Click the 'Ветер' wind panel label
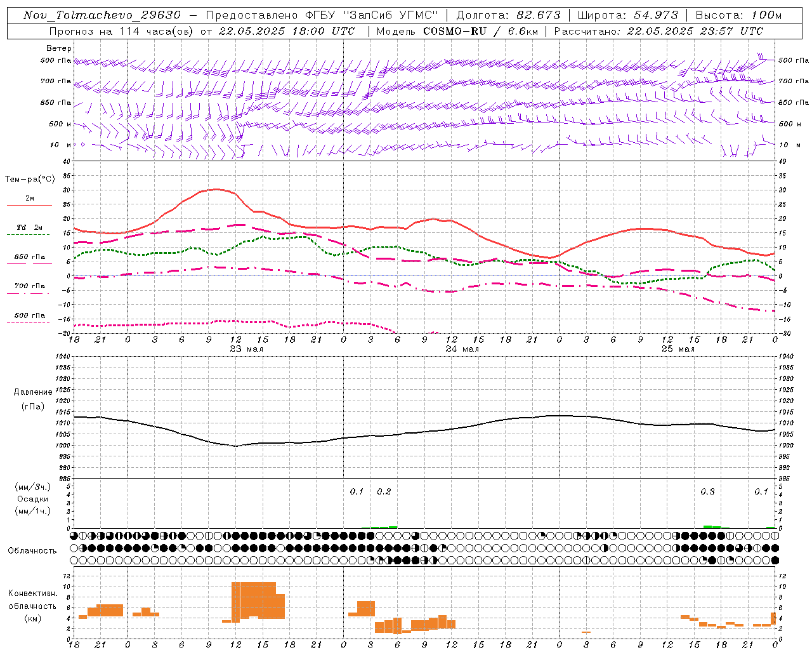Image resolution: width=812 pixels, height=650 pixels. coord(59,48)
